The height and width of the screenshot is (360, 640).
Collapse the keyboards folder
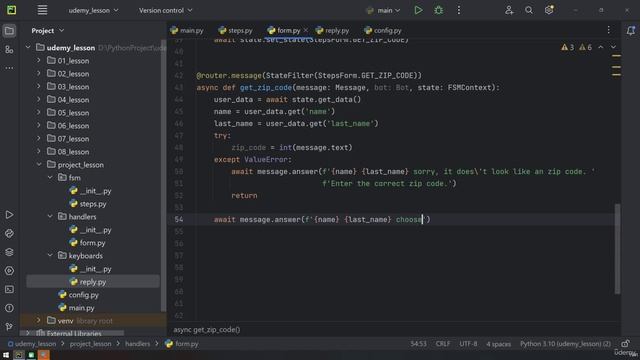pyautogui.click(x=50, y=256)
